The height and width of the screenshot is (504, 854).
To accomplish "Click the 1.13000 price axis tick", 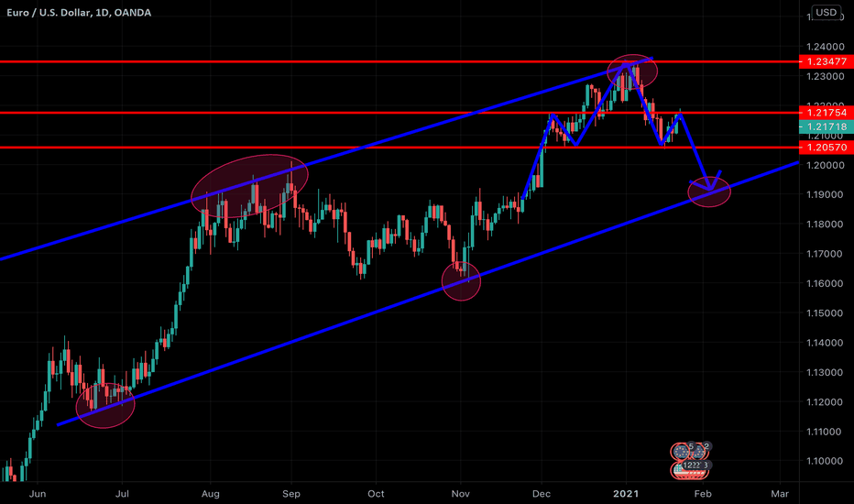I will 826,372.
